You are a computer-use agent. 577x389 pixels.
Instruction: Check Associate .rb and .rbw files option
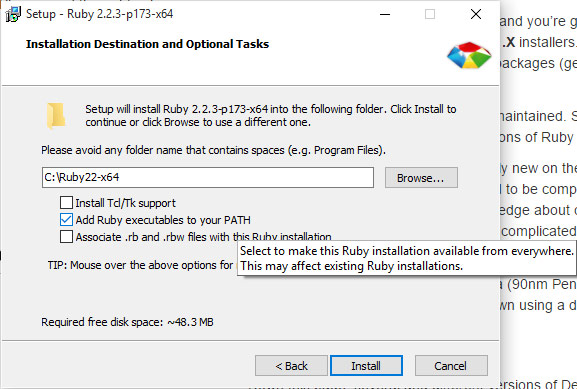[x=66, y=237]
